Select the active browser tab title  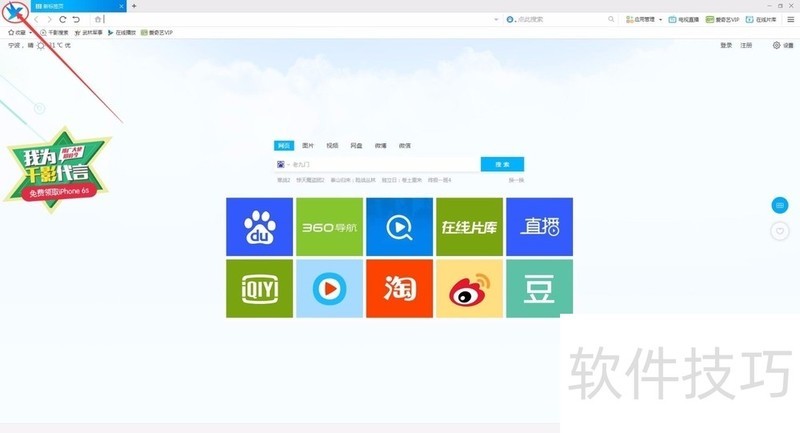(53, 6)
